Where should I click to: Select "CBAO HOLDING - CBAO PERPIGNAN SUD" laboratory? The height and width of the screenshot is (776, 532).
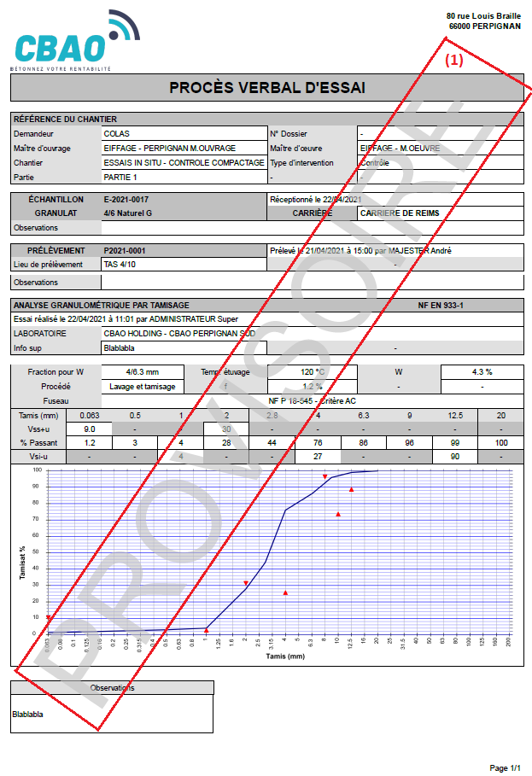coord(179,334)
